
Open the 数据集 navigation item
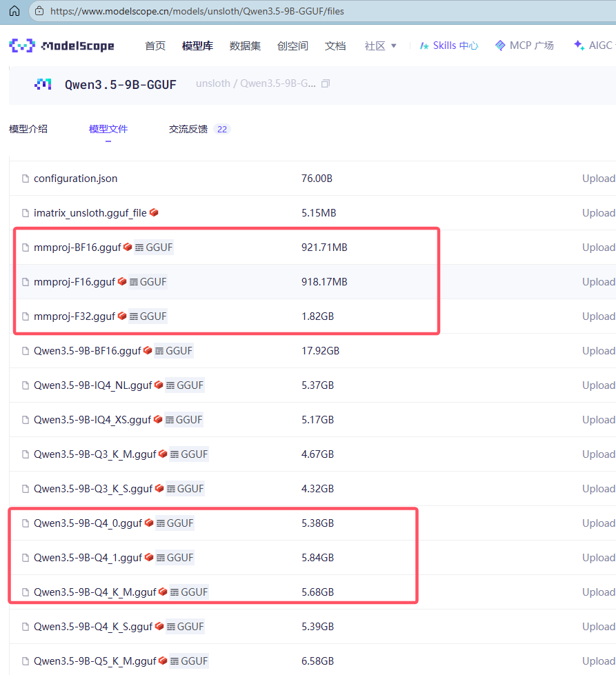point(245,46)
